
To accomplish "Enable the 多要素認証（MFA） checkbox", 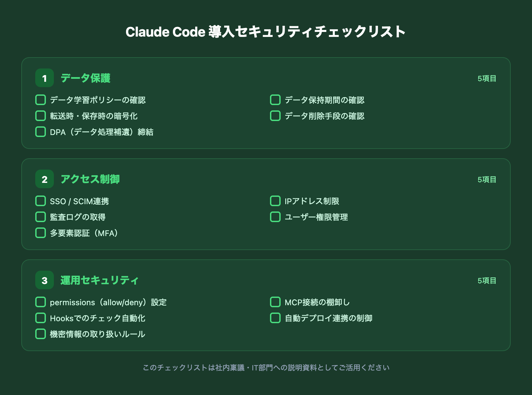I will (41, 233).
